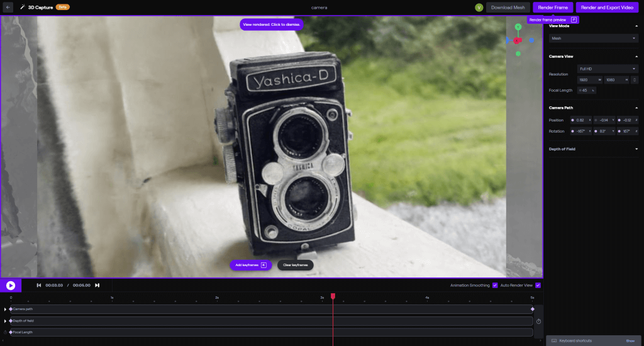
Task: Click the Position Y value -0.14
Action: point(604,120)
